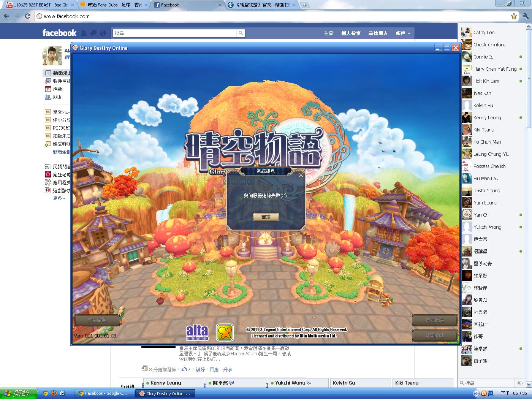
Task: Go to 主頁 in Facebook navigation
Action: (328, 33)
